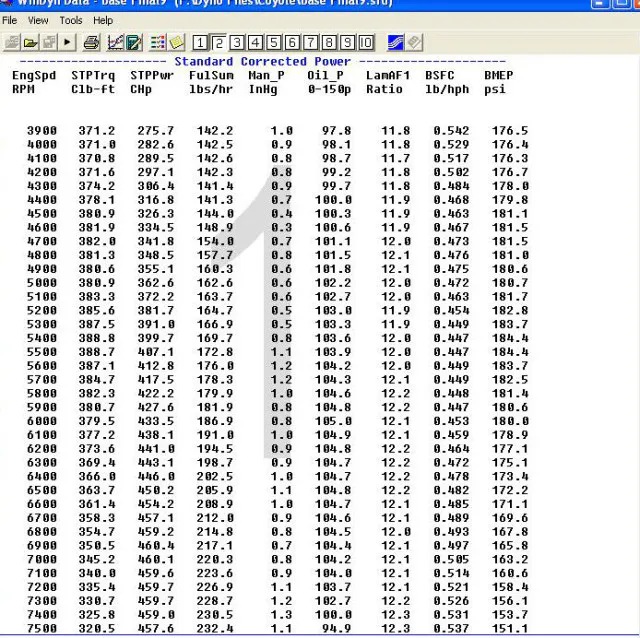This screenshot has height=638, width=640.
Task: Click the open folder icon
Action: pyautogui.click(x=32, y=43)
